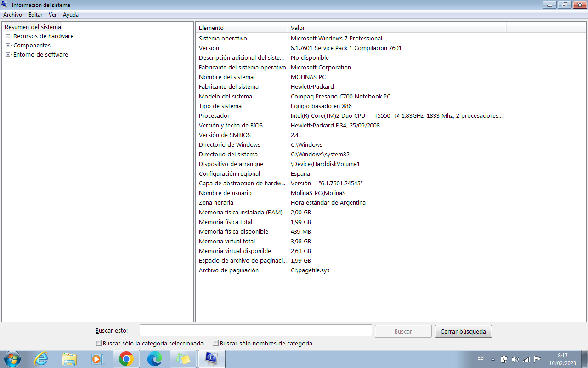Viewport: 588px width, 368px height.
Task: Select Recursos de hardware label
Action: click(x=43, y=36)
